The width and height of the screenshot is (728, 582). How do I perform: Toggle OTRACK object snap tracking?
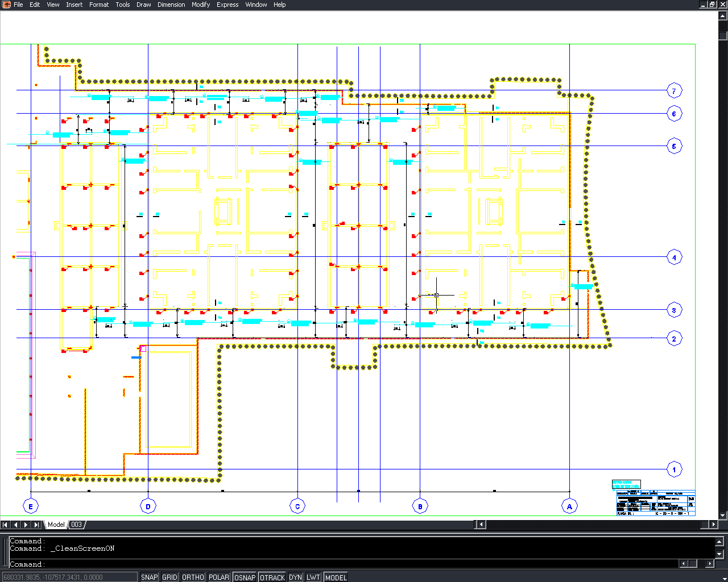pos(272,577)
